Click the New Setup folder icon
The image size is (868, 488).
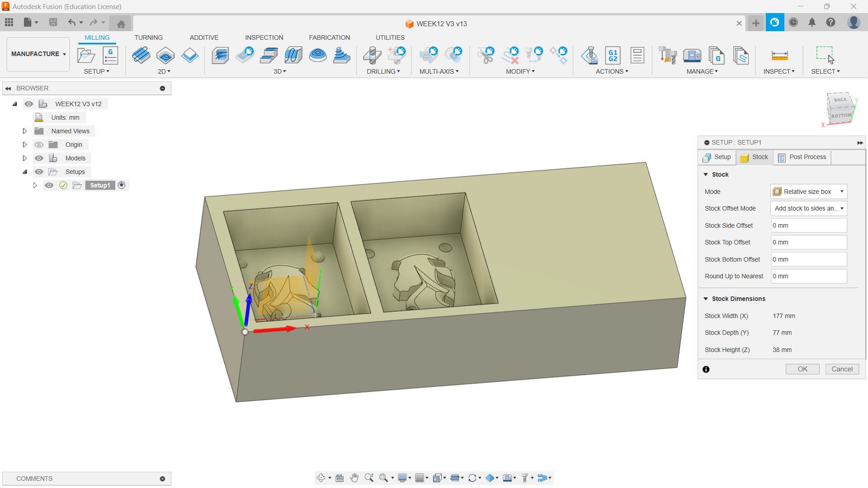point(86,56)
